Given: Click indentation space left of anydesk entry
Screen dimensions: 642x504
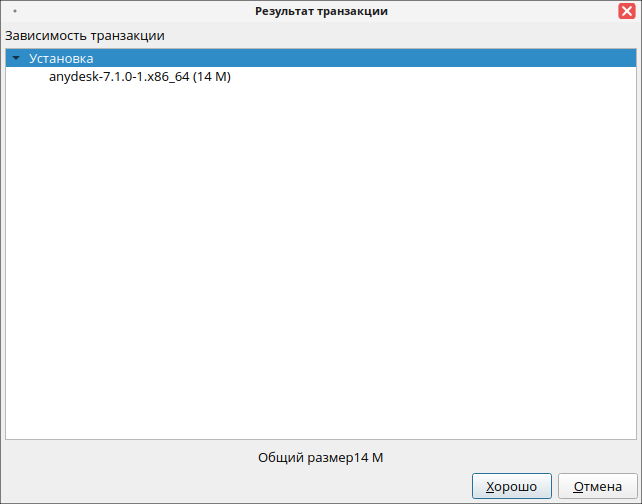Looking at the screenshot, I should tap(27, 77).
